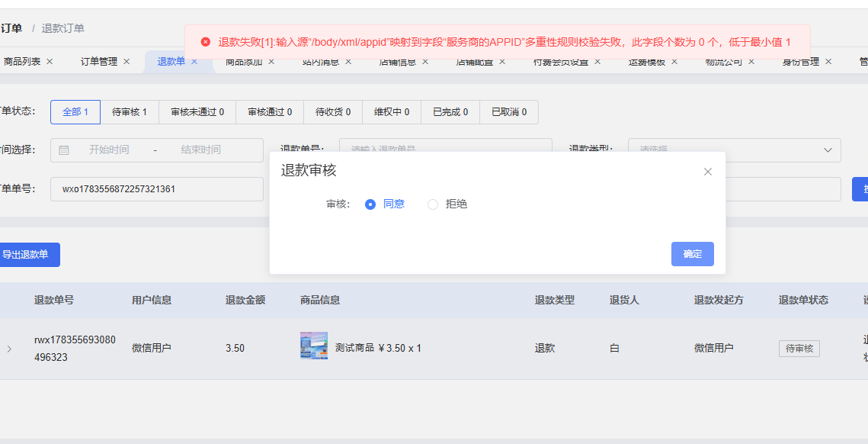Close the 退款审核 dialog with the X
The width and height of the screenshot is (868, 444).
(707, 172)
